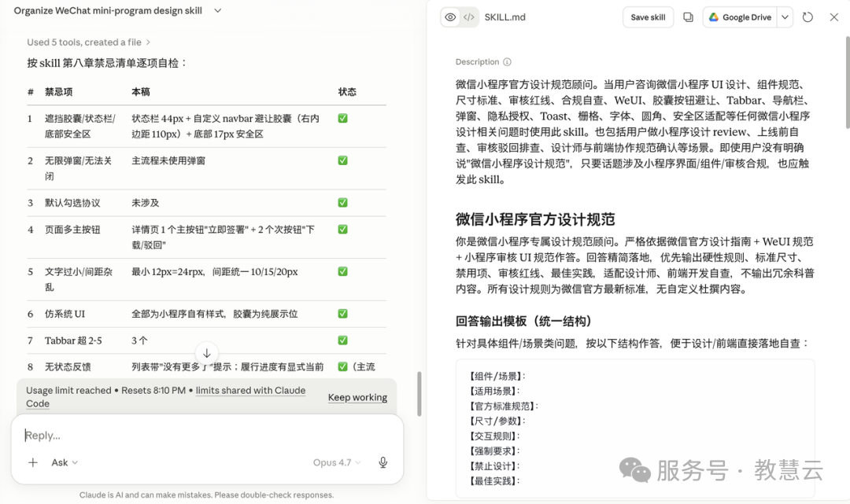Image resolution: width=850 pixels, height=504 pixels.
Task: Click the Description info icon
Action: tap(507, 62)
